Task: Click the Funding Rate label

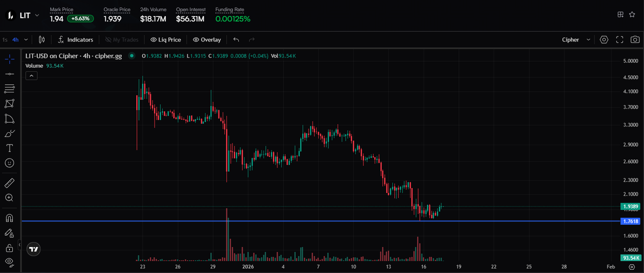Action: click(x=229, y=10)
